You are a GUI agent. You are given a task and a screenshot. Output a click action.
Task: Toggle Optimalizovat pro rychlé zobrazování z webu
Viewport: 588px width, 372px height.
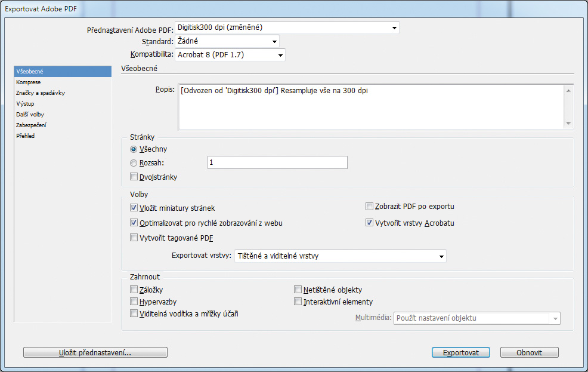pos(134,223)
